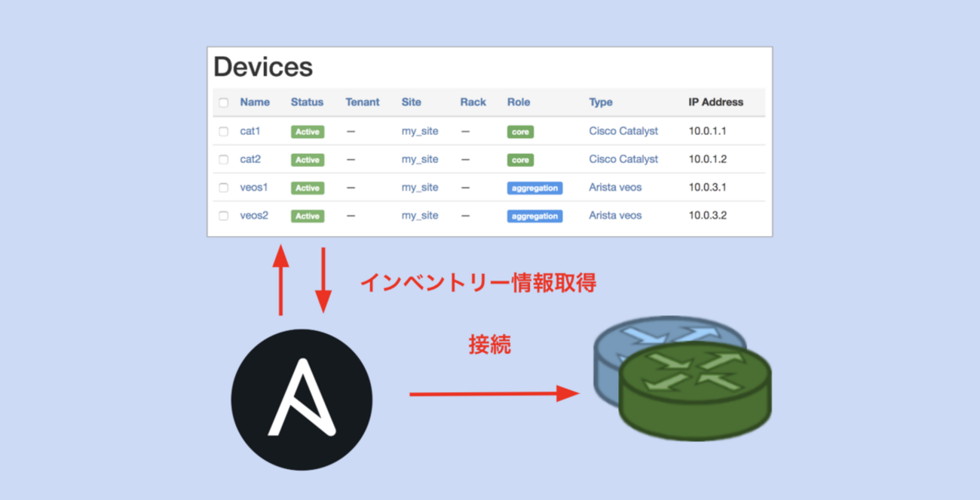This screenshot has width=980, height=500.
Task: Open the cat2 device link
Action: coord(250,159)
